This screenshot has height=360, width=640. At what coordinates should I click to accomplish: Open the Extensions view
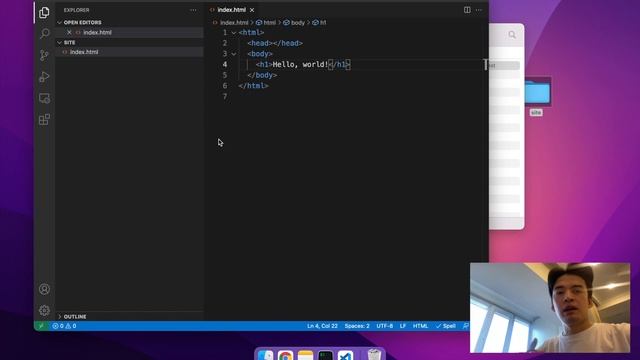coord(44,120)
